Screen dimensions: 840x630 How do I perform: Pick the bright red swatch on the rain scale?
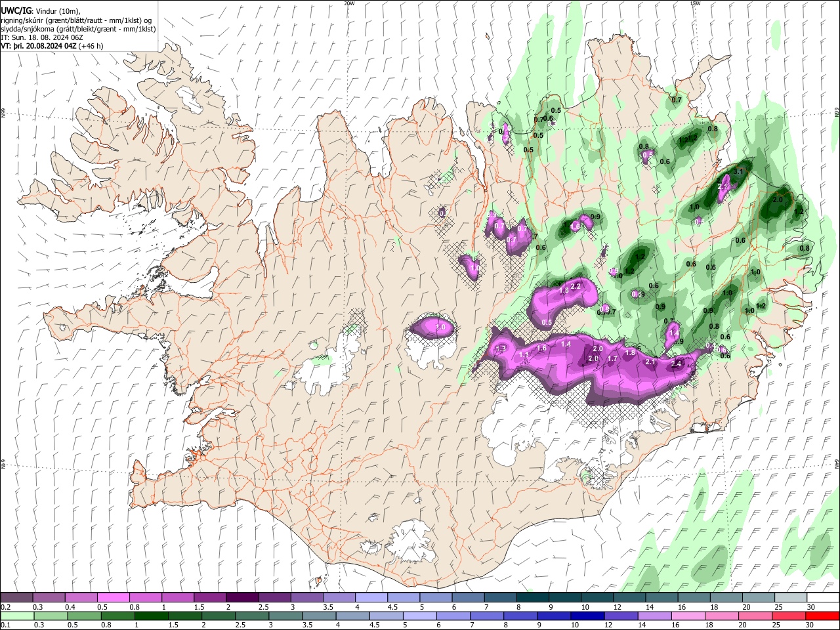(x=822, y=616)
